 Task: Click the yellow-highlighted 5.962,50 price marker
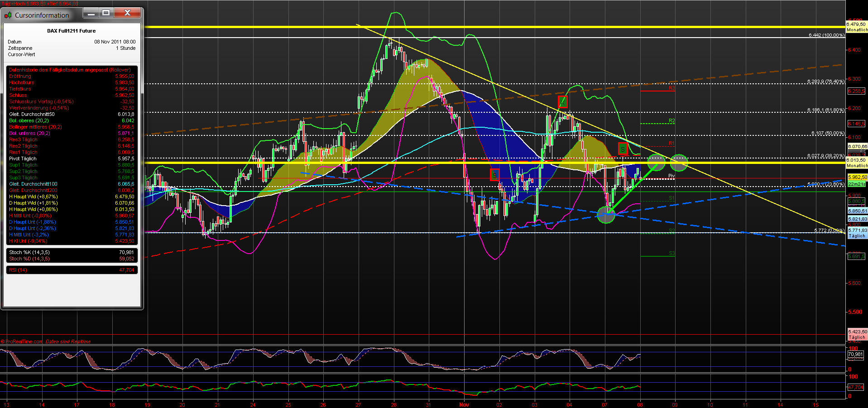click(857, 178)
